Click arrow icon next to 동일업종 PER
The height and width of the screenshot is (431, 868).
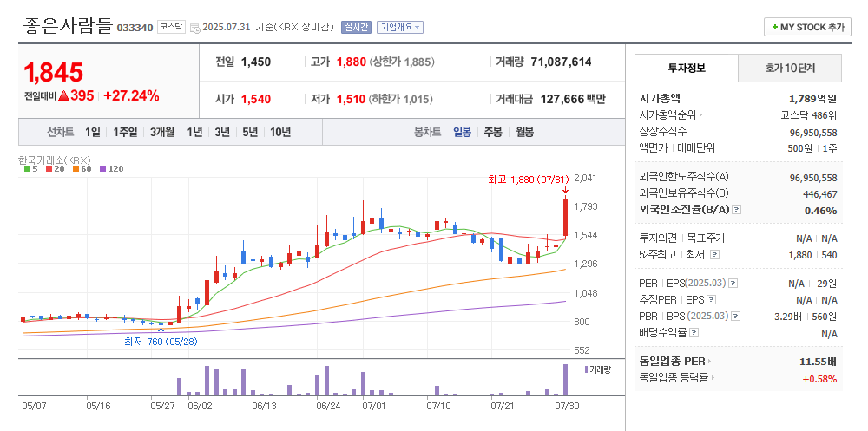click(x=709, y=362)
